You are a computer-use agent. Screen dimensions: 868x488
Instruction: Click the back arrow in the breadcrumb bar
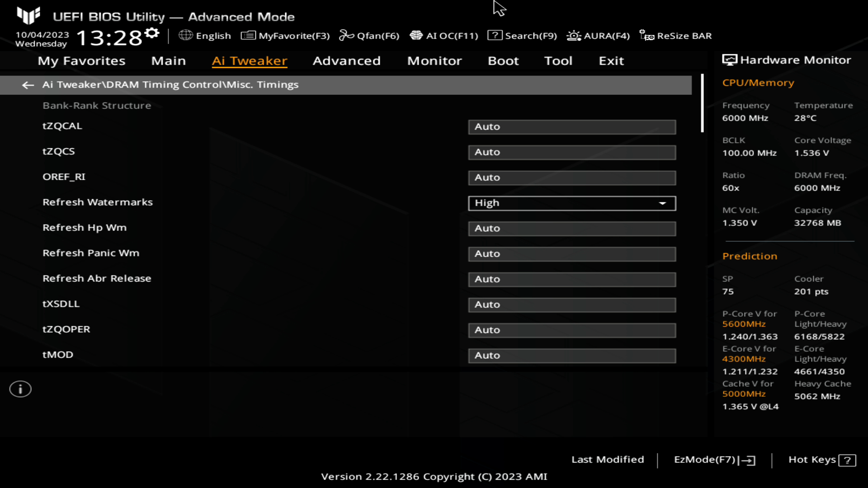coord(28,85)
